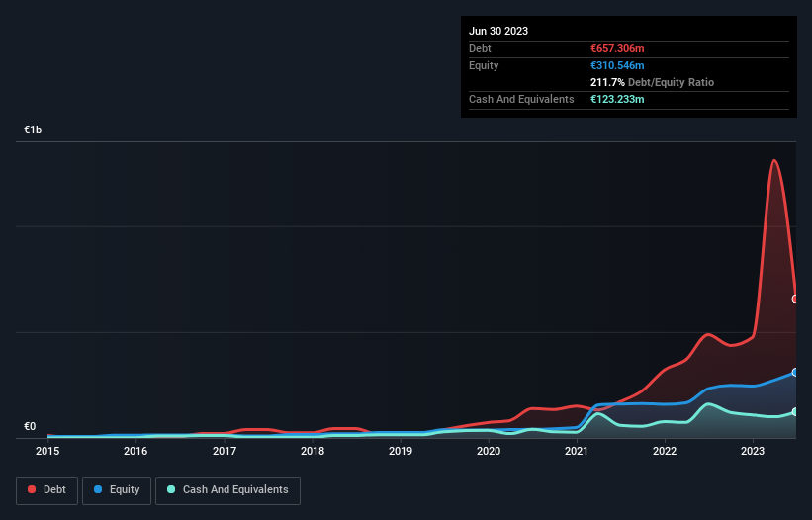Click the €123.233m cash value
Screen dimensions: 812x520
(617, 99)
